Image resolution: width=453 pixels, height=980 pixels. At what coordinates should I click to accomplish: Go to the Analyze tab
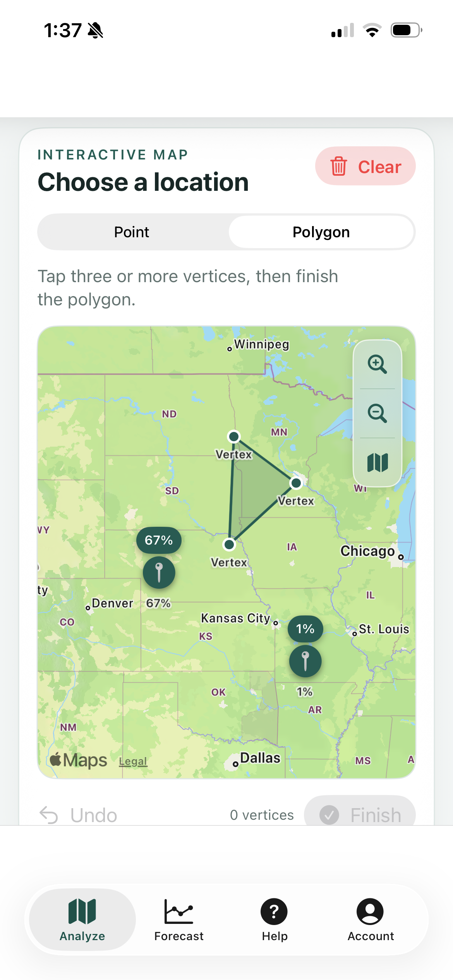(x=82, y=920)
